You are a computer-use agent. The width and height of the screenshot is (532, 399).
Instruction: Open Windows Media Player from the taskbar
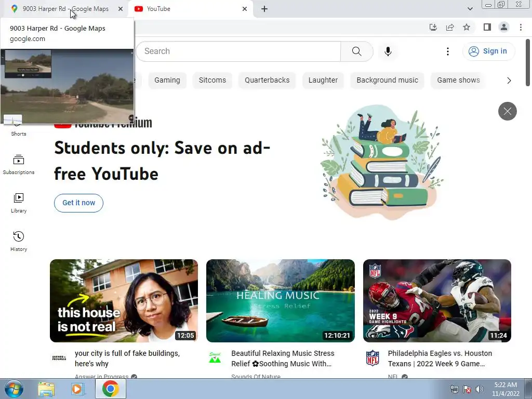pos(78,389)
